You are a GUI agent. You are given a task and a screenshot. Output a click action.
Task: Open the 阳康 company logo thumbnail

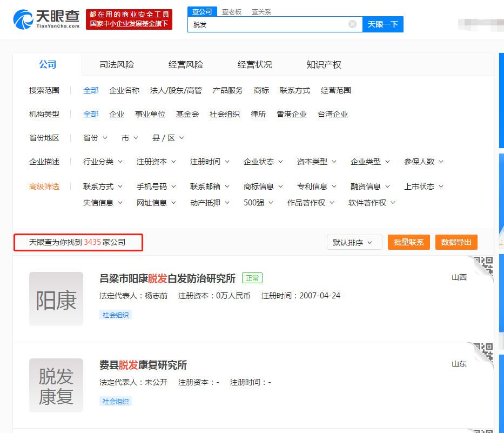pos(56,299)
